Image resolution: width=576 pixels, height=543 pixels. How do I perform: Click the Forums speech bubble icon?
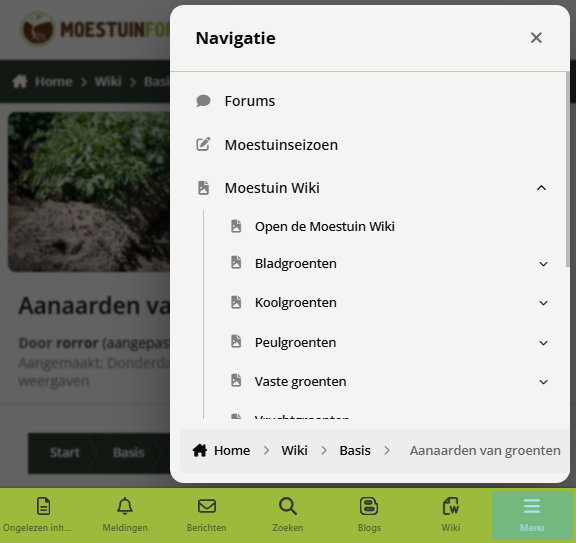point(203,101)
